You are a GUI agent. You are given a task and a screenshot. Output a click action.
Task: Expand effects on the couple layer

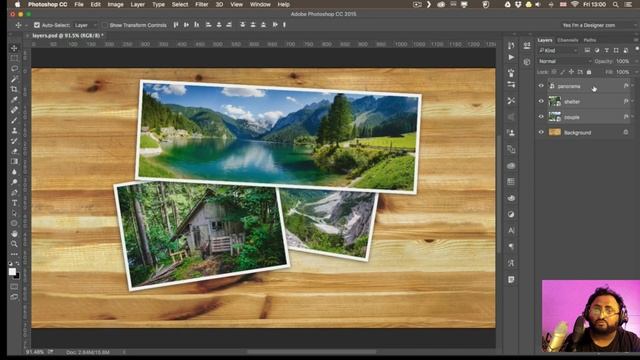633,117
